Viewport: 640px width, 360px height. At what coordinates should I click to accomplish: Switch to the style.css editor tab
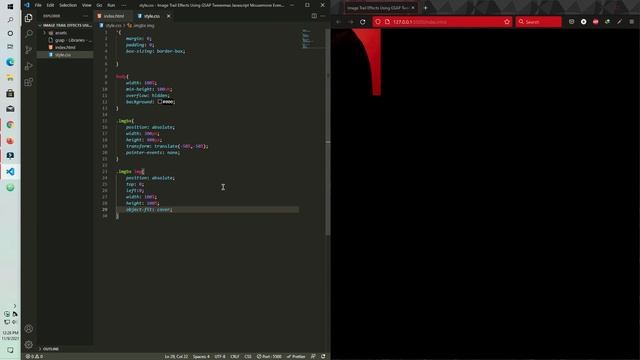pyautogui.click(x=151, y=16)
